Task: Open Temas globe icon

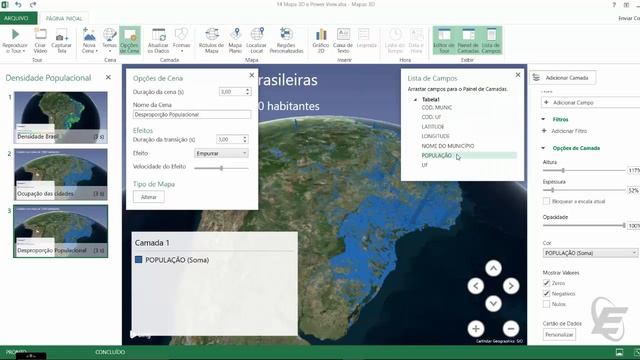Action: point(109,35)
